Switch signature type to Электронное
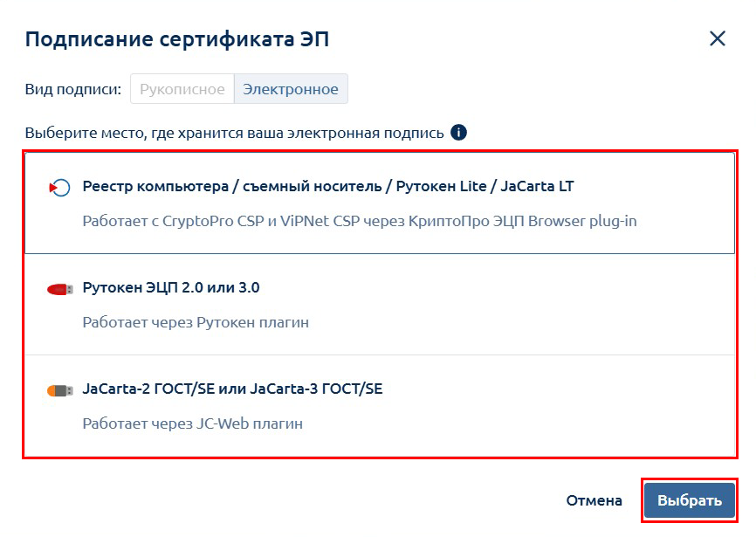 pos(291,89)
